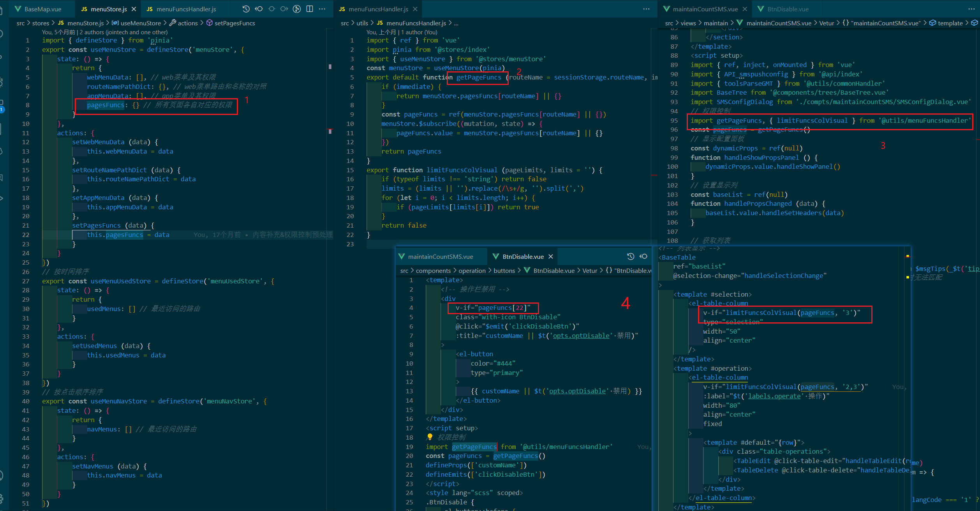The width and height of the screenshot is (980, 511).
Task: Expand the 'buttons' breadcrumb folder segment
Action: coord(504,271)
